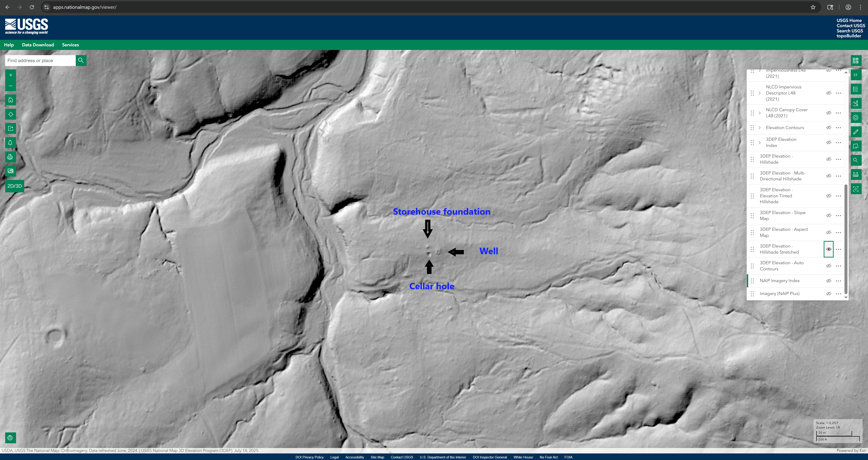
Task: Toggle the 2D/3D view button
Action: pyautogui.click(x=14, y=186)
